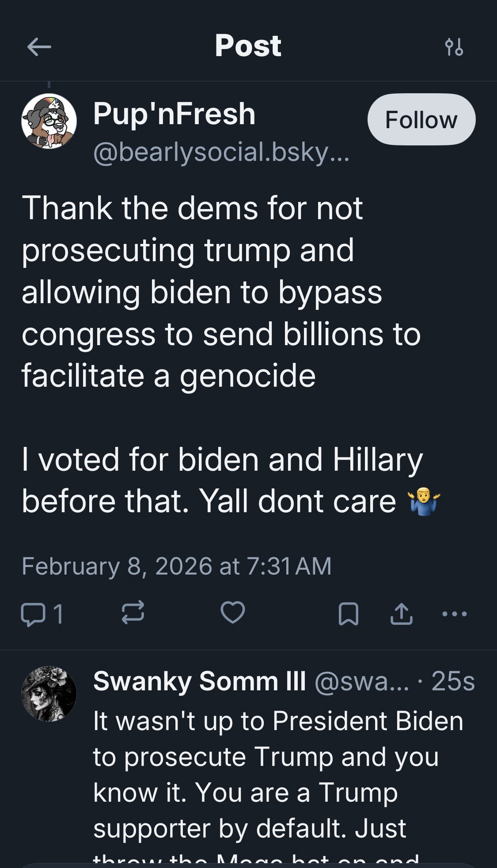Open the three-dot more options menu
Screen dimensions: 497x868
(454, 614)
